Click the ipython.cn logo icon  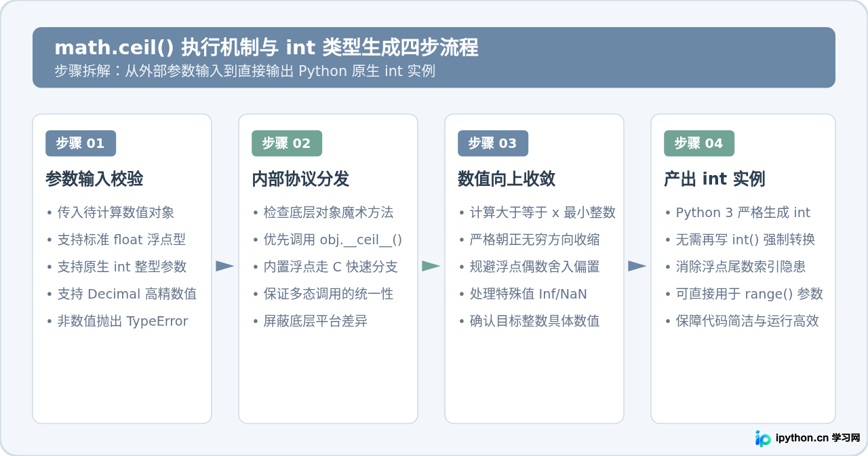pos(764,438)
